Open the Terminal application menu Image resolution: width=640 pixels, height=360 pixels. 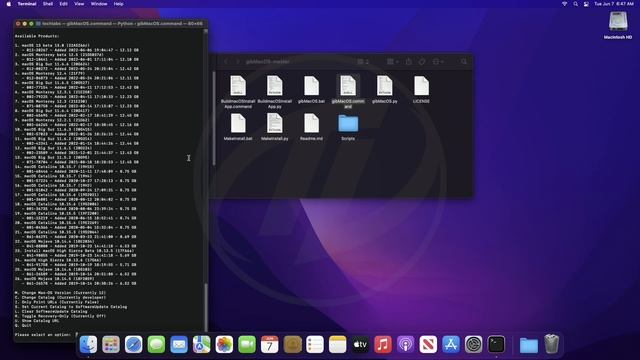(x=27, y=4)
